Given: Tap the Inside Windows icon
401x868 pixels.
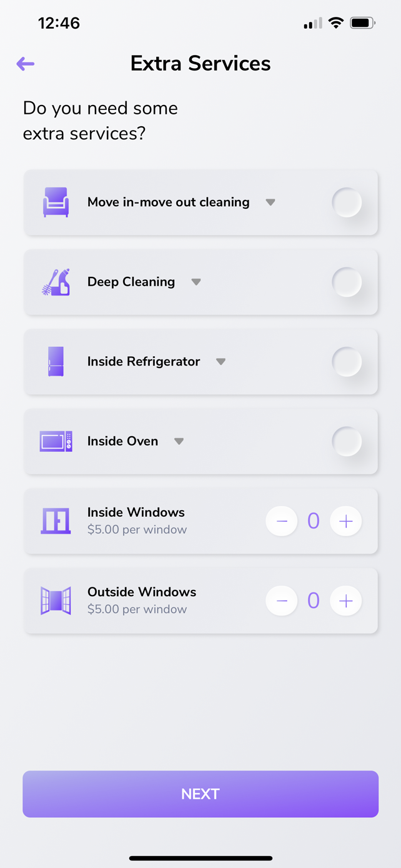Looking at the screenshot, I should tap(56, 521).
